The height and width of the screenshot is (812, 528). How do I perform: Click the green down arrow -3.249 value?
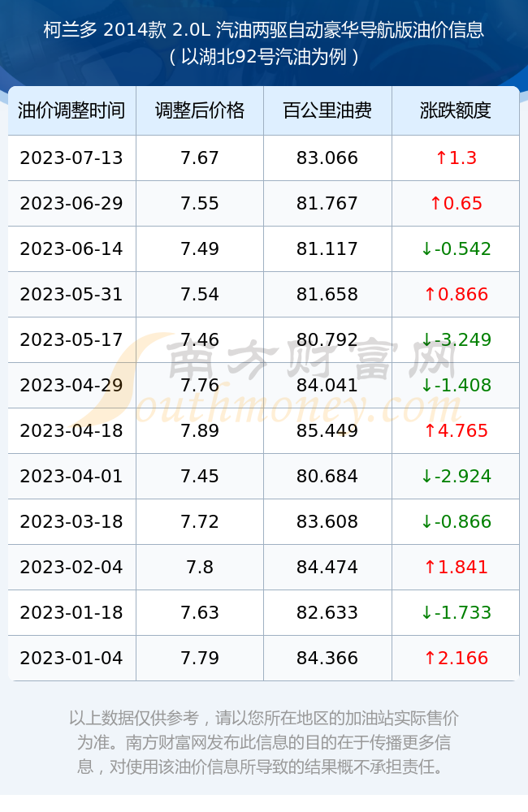456,339
